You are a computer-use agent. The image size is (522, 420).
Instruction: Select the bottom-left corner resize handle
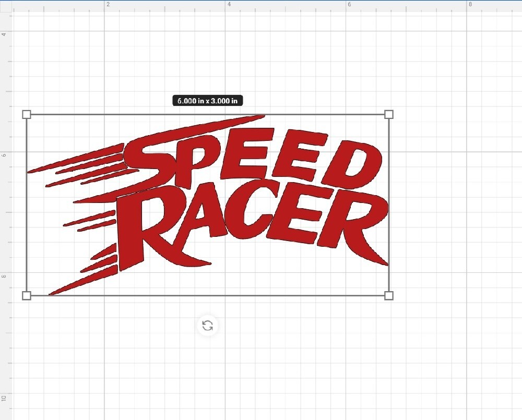(x=26, y=296)
